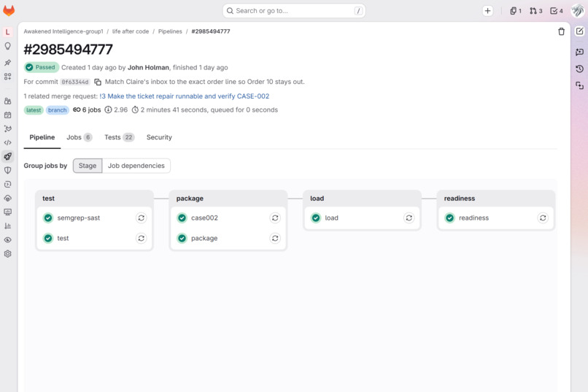
Task: Group jobs by Job dependencies
Action: (x=136, y=166)
